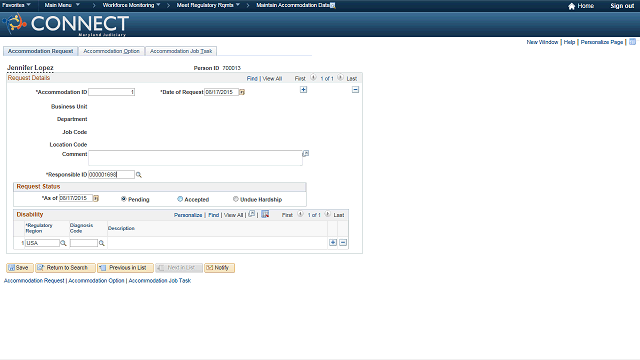Open the Favorites dropdown menu
The height and width of the screenshot is (360, 640).
coord(16,5)
